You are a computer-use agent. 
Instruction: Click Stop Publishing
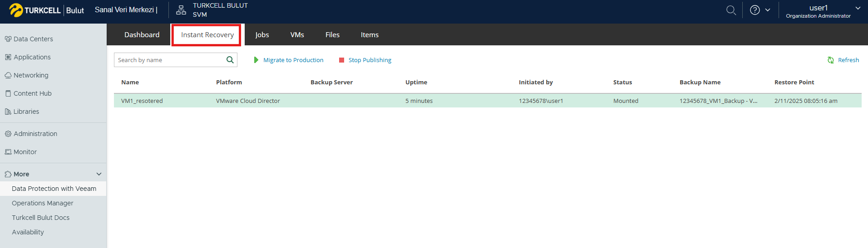(370, 60)
